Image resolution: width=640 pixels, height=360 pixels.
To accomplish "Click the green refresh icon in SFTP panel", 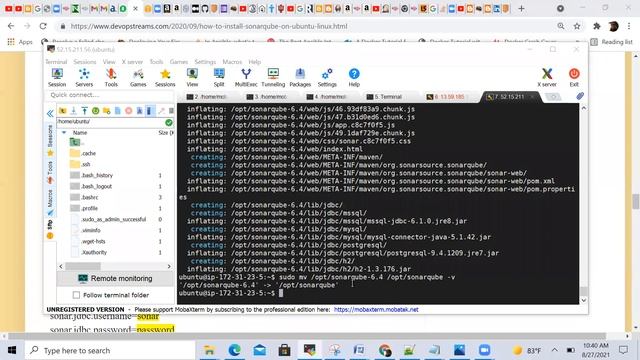I will click(96, 111).
